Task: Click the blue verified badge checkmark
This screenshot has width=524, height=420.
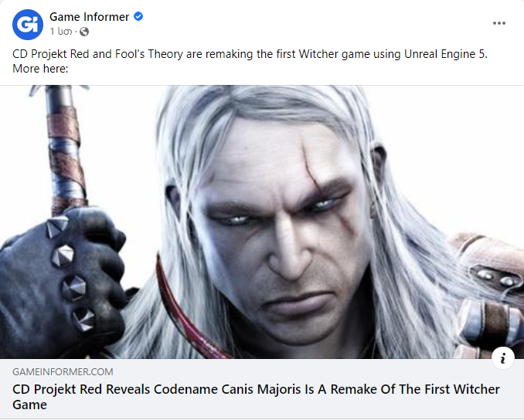Action: click(138, 16)
